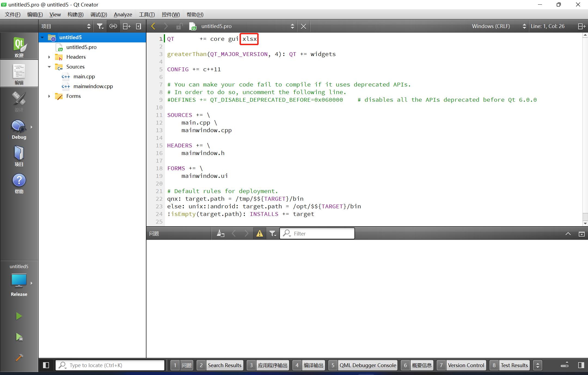Toggle show warnings triangle button
This screenshot has height=375, width=588.
point(259,234)
